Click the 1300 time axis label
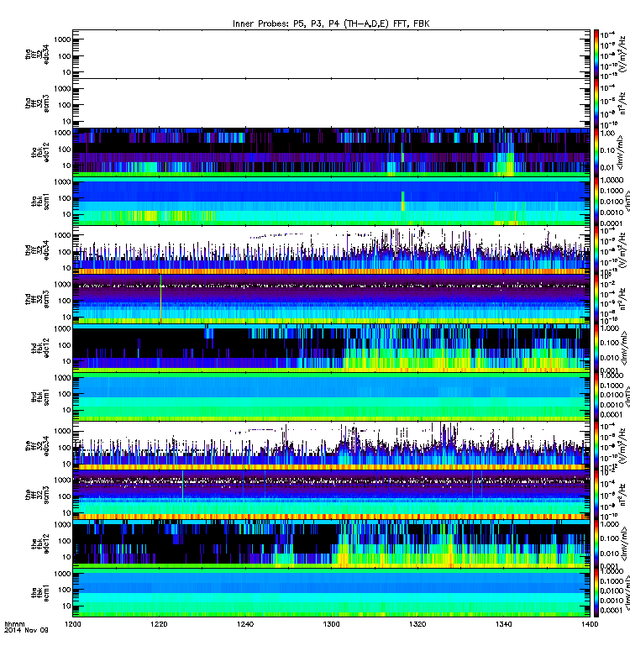Image resolution: width=630 pixels, height=672 pixels. 332,624
